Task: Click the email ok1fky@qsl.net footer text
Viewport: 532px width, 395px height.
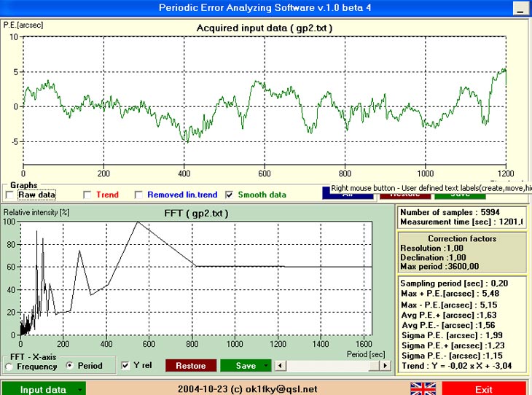Action: click(281, 389)
